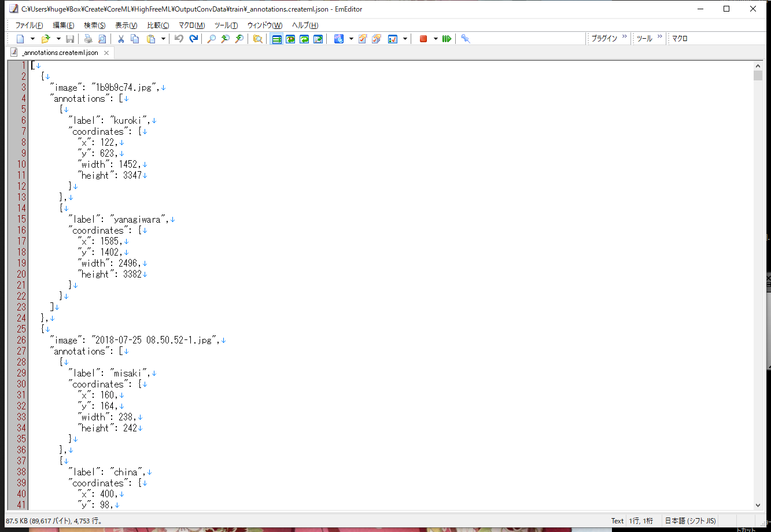Image resolution: width=771 pixels, height=532 pixels.
Task: Expand dropdown arrow beside Open folder icon
Action: point(58,39)
